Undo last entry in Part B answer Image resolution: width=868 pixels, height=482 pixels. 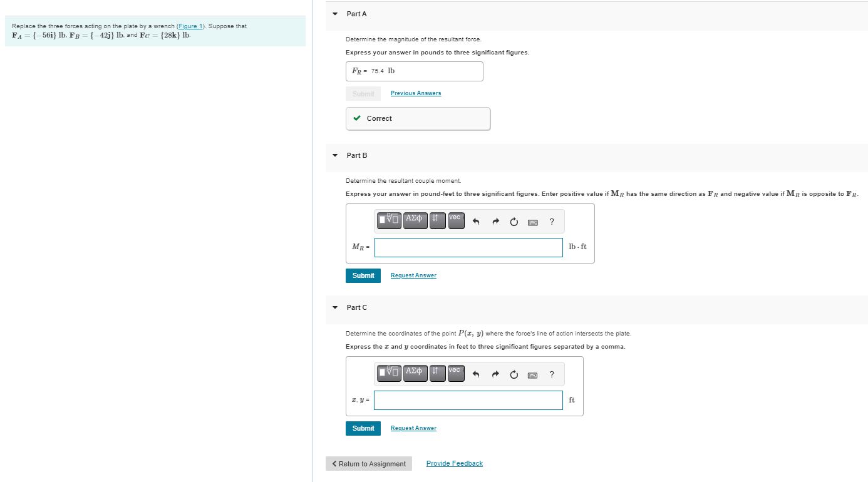476,222
